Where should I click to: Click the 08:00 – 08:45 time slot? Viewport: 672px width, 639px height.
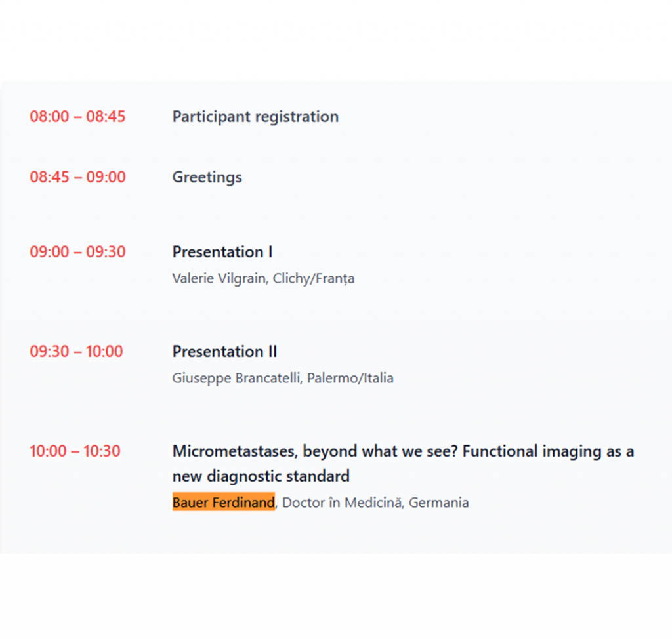click(77, 117)
